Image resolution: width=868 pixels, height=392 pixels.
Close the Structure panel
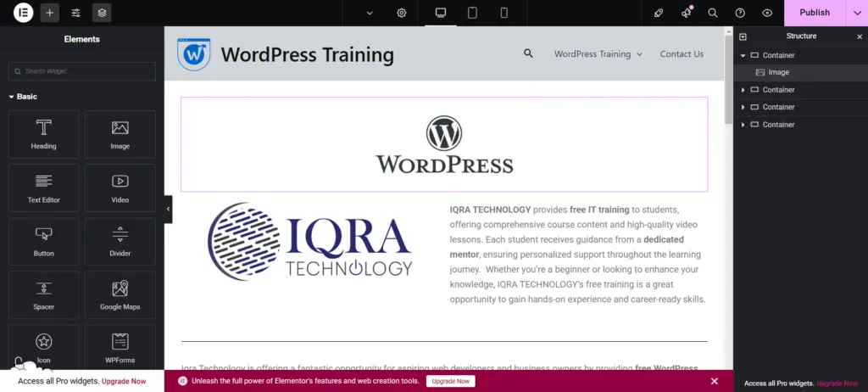point(860,36)
